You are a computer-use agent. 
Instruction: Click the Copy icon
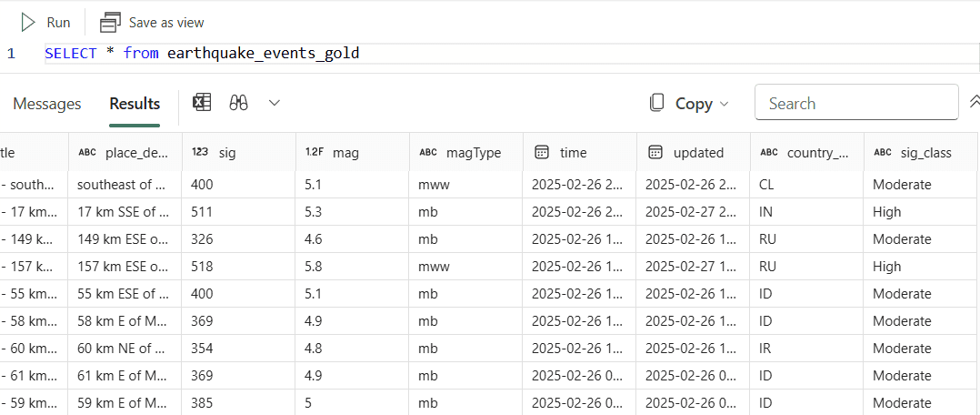click(657, 103)
